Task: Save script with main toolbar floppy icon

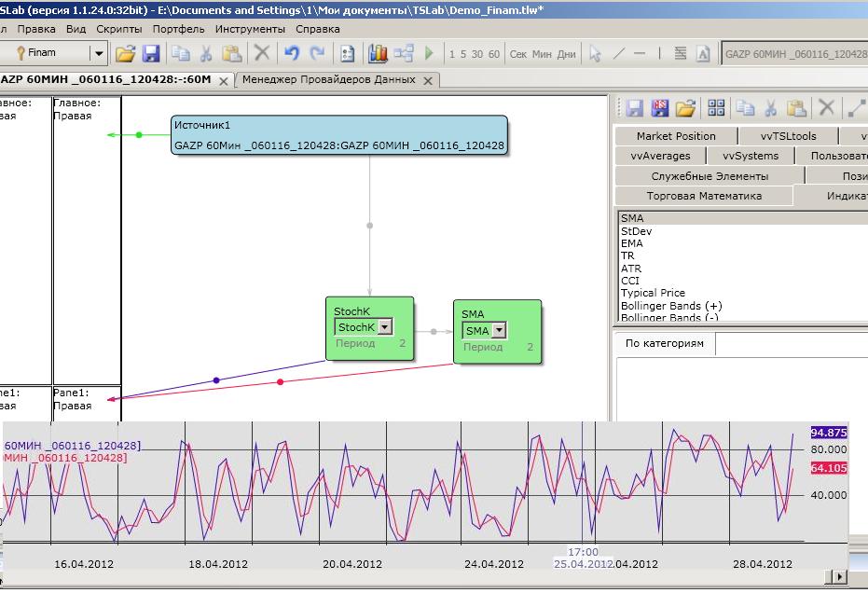Action: point(151,54)
